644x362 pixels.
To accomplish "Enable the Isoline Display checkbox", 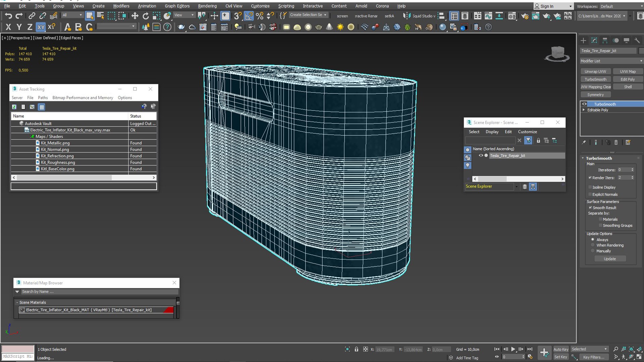I will pyautogui.click(x=590, y=187).
